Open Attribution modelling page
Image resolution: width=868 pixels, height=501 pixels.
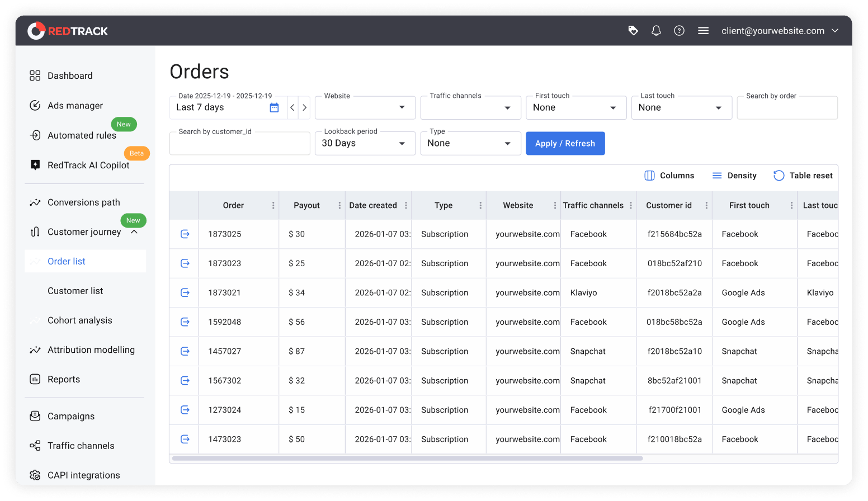tap(91, 349)
